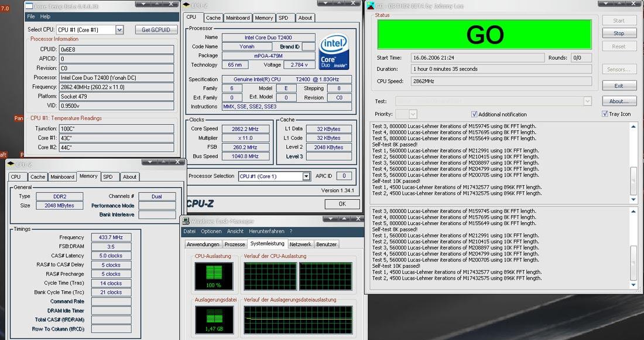The height and width of the screenshot is (340, 644).
Task: Switch to the Prozesse tab in Task Manager
Action: pos(235,244)
